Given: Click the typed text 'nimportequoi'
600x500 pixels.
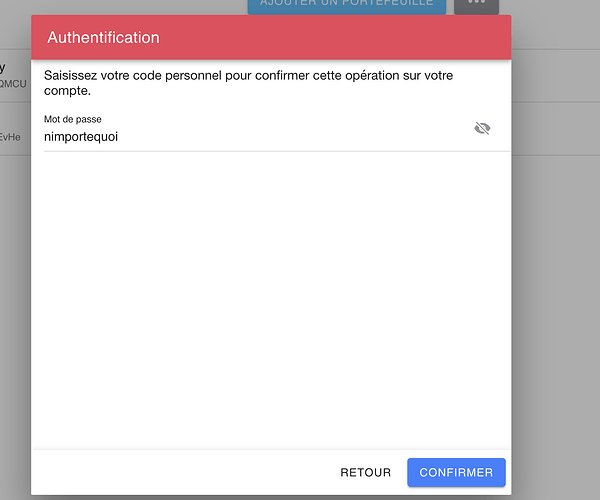Looking at the screenshot, I should (x=81, y=136).
